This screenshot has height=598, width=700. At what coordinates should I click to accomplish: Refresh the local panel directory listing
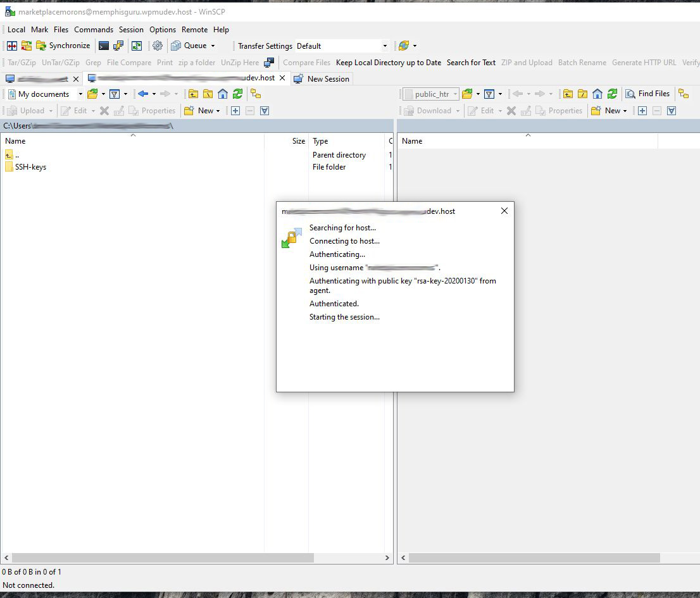click(x=237, y=94)
